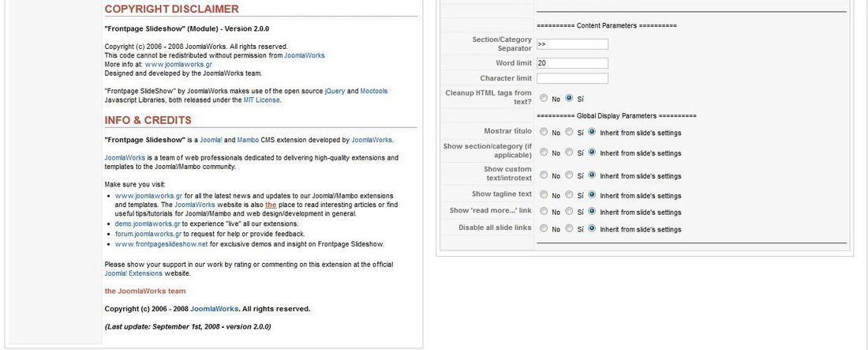The width and height of the screenshot is (868, 350).
Task: Click the Disable all slide links label
Action: (x=495, y=228)
